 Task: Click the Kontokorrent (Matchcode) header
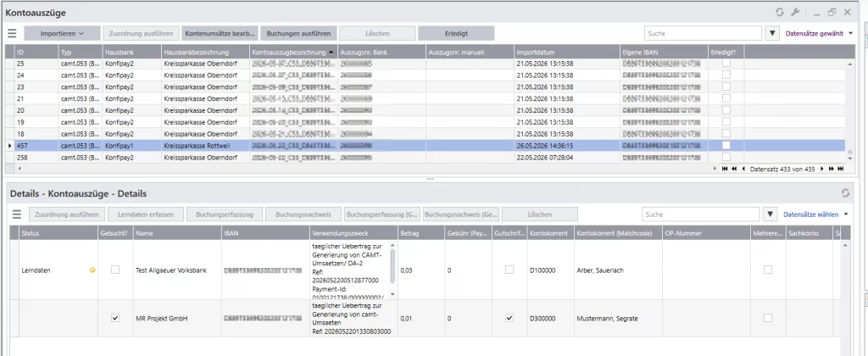618,234
